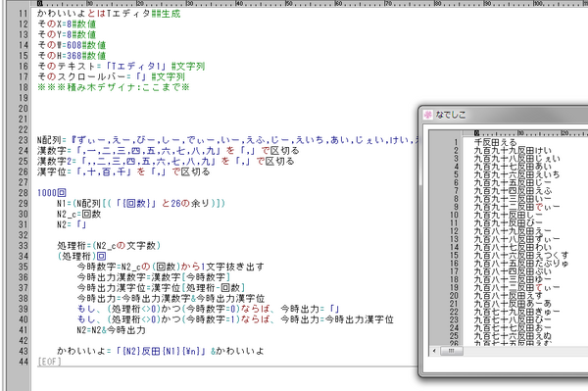
Task: Place cursor on line そのY=8#数値
Action: (x=67, y=34)
